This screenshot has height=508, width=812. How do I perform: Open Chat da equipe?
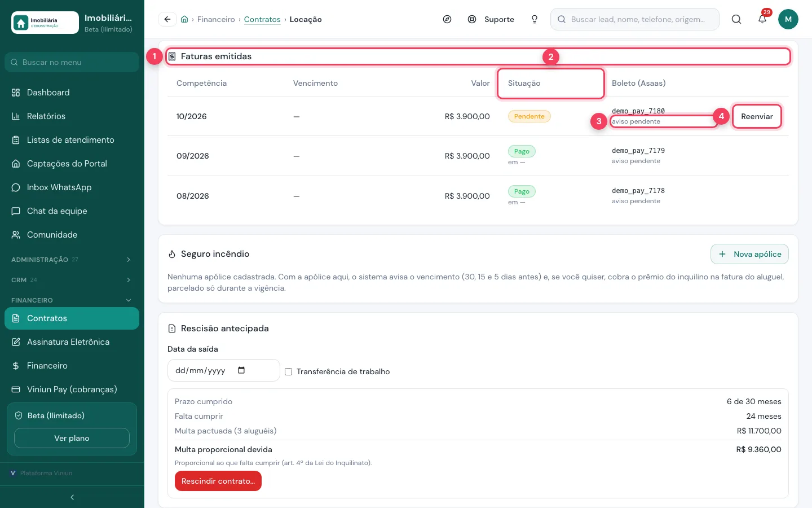[x=72, y=211]
